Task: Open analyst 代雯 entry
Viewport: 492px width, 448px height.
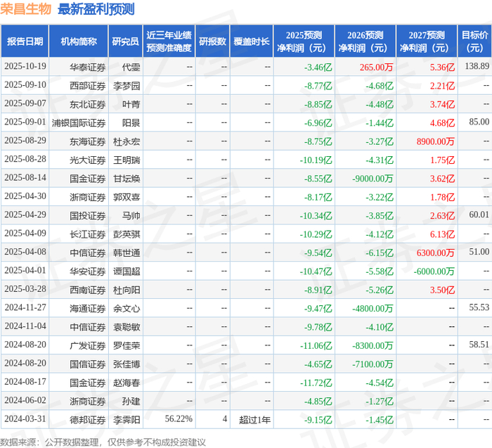Action: click(x=131, y=67)
